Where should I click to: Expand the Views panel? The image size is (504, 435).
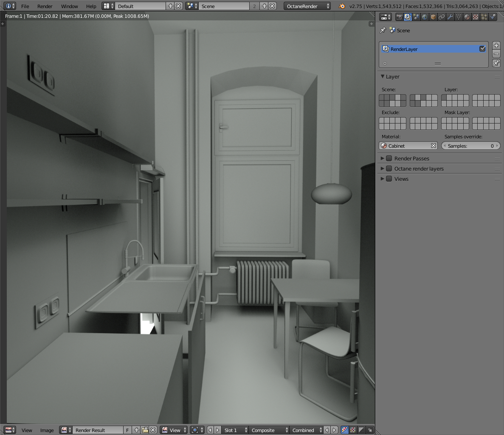[x=382, y=179]
